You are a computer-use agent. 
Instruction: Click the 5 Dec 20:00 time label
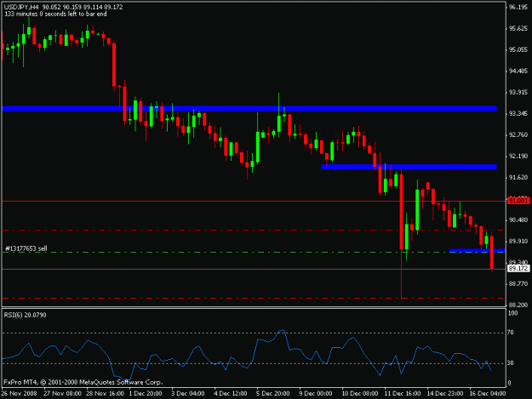(272, 393)
